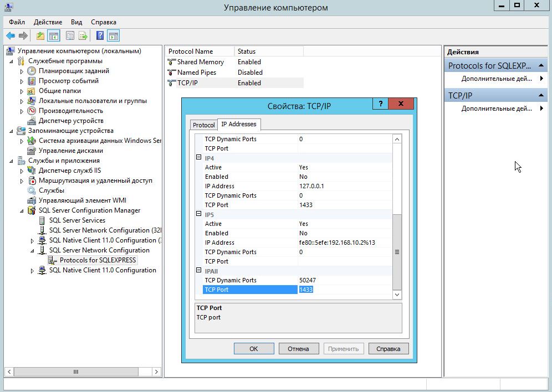552x392 pixels.
Task: Open the Файл menu
Action: (x=17, y=22)
